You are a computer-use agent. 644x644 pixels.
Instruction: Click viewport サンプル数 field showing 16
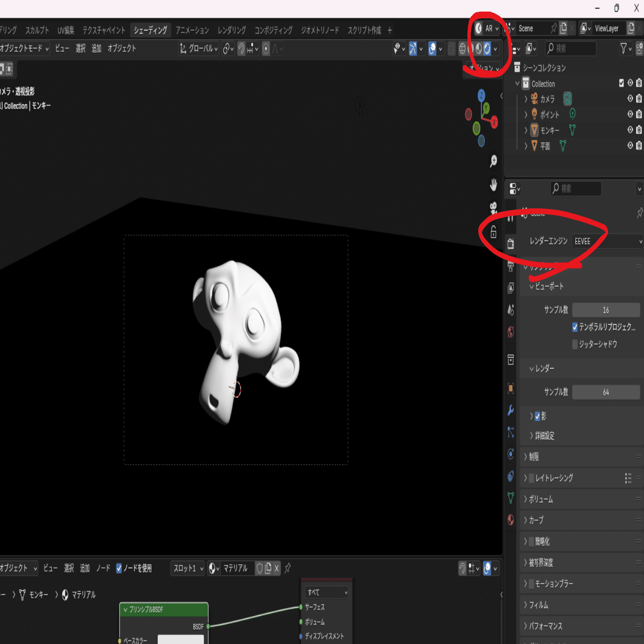pos(606,310)
